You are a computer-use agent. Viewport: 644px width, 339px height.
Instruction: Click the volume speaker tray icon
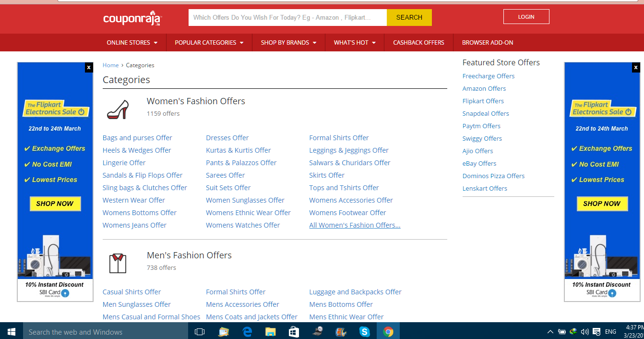pyautogui.click(x=584, y=331)
